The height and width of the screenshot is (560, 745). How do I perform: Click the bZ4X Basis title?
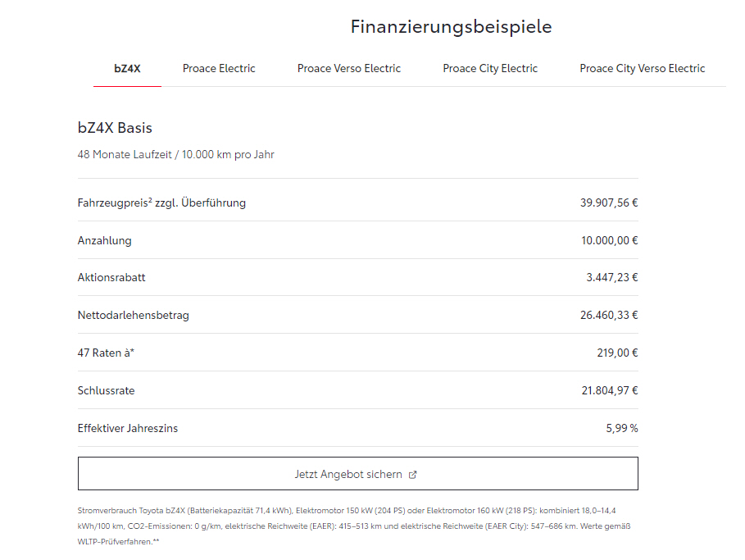(115, 128)
